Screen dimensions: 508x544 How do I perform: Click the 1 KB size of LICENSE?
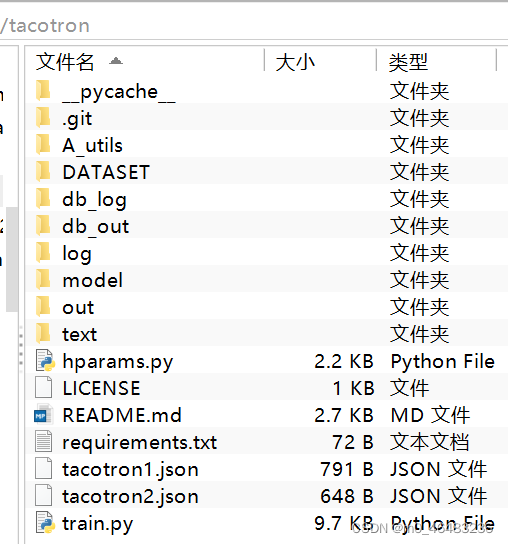pyautogui.click(x=354, y=388)
